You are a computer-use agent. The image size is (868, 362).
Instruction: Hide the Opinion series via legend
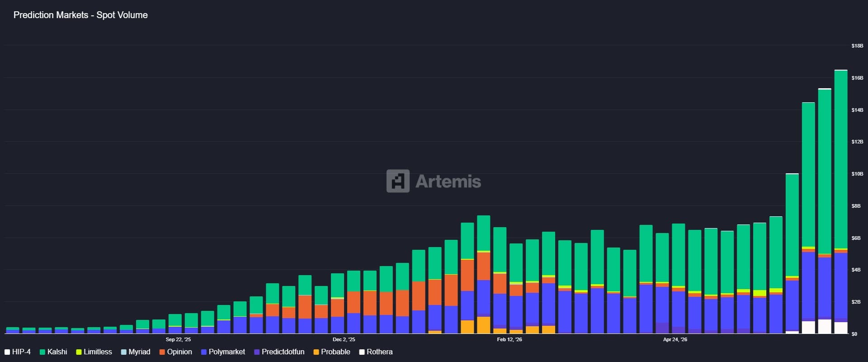click(175, 352)
